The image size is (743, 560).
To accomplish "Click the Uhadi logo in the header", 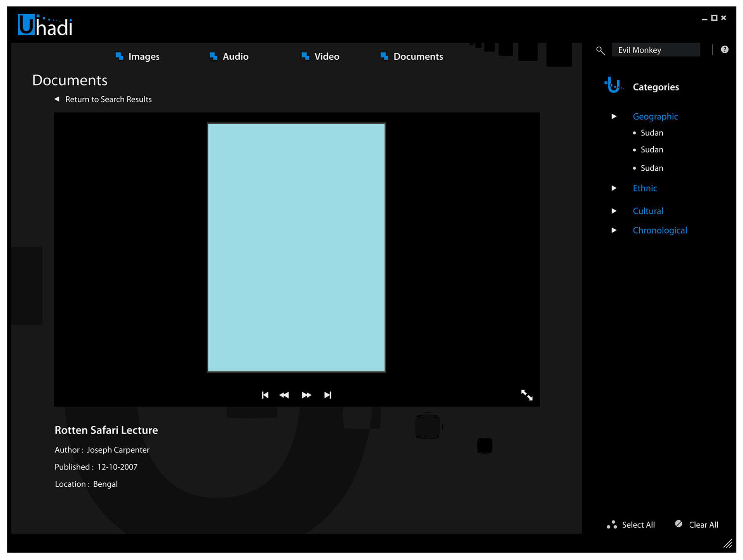I will pyautogui.click(x=45, y=25).
